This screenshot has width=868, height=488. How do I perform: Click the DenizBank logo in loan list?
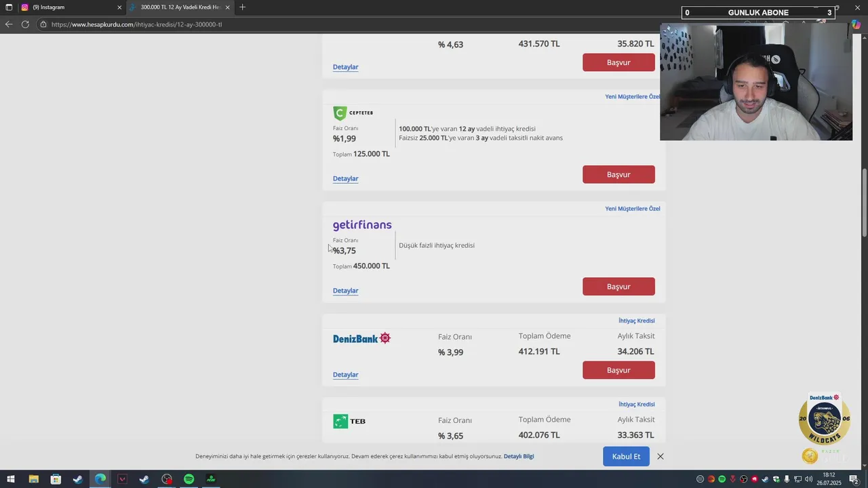click(x=361, y=338)
